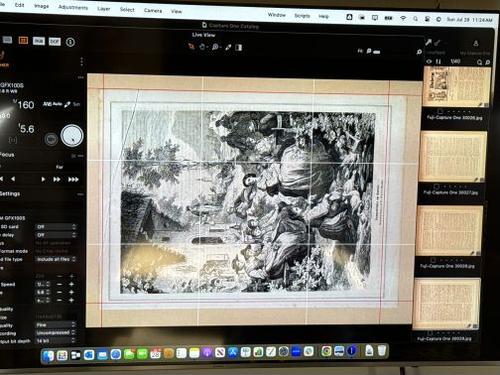Click the white balance picker beside AWB

(67, 104)
